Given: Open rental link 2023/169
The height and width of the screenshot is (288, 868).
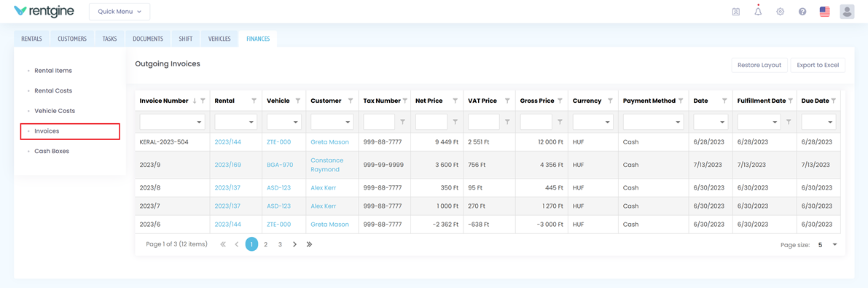Looking at the screenshot, I should click(227, 165).
